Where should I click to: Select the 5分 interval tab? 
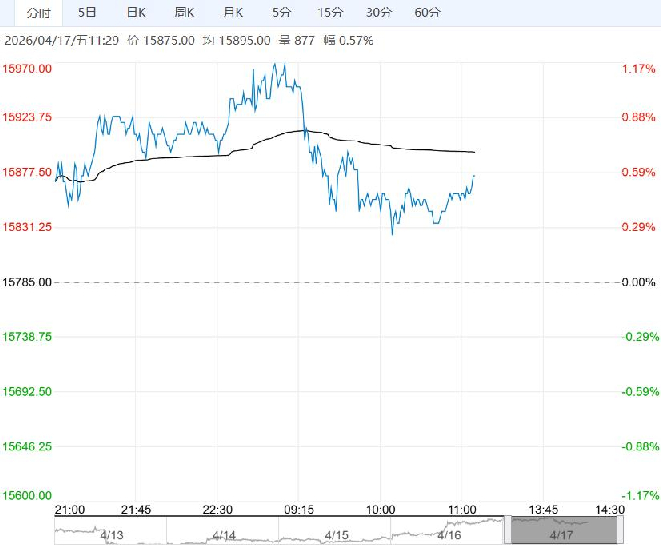(282, 13)
